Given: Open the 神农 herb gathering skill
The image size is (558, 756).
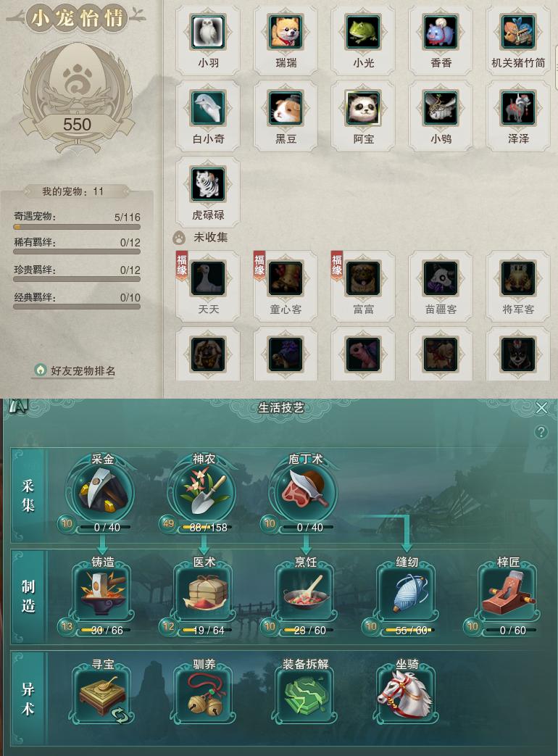Looking at the screenshot, I should (204, 491).
